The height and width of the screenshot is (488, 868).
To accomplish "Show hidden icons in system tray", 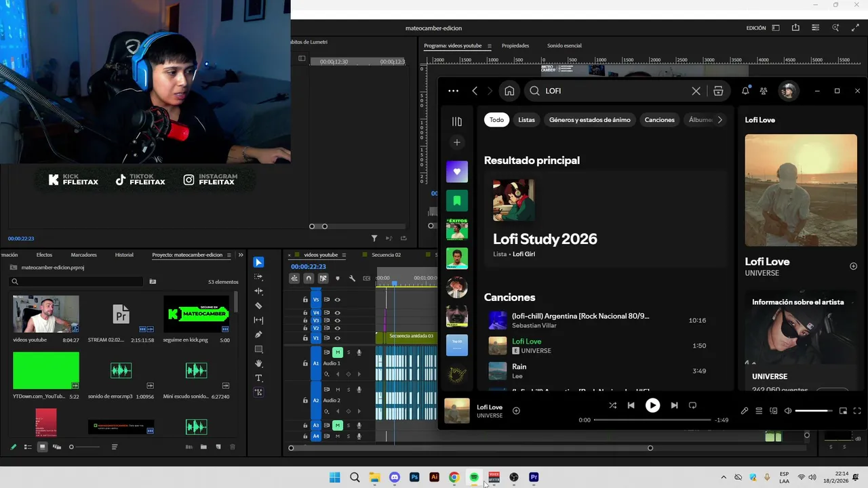I will [x=723, y=477].
